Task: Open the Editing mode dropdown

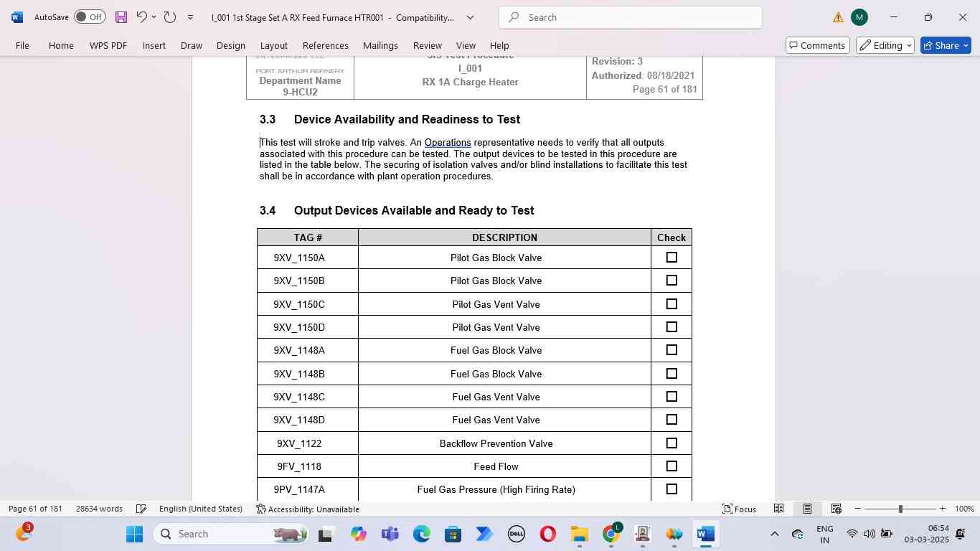Action: (x=885, y=45)
